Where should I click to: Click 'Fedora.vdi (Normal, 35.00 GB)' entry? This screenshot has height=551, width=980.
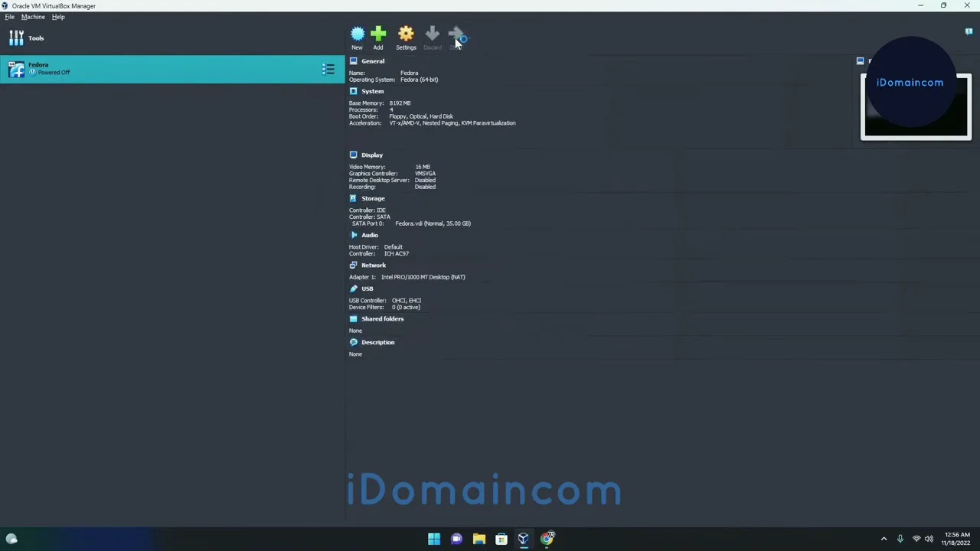click(433, 223)
